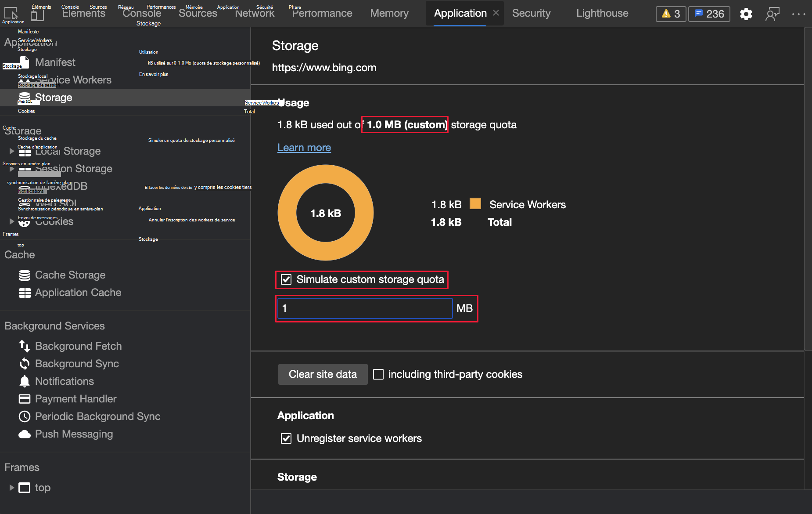Switch to the Security tab
Image resolution: width=812 pixels, height=514 pixels.
[x=531, y=14]
